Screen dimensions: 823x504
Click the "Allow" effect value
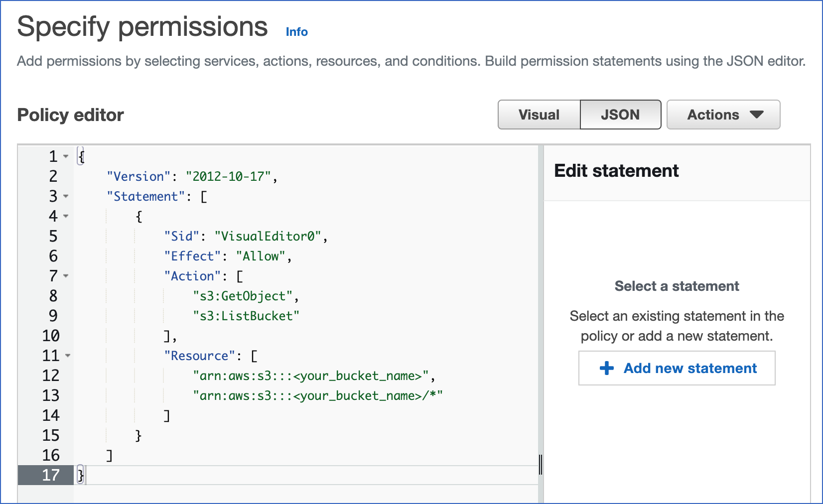tap(261, 256)
